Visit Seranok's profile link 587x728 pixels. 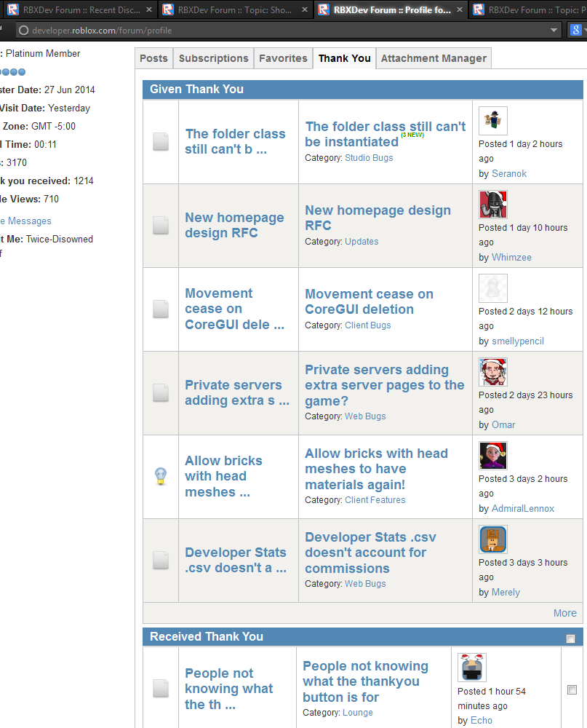[509, 174]
